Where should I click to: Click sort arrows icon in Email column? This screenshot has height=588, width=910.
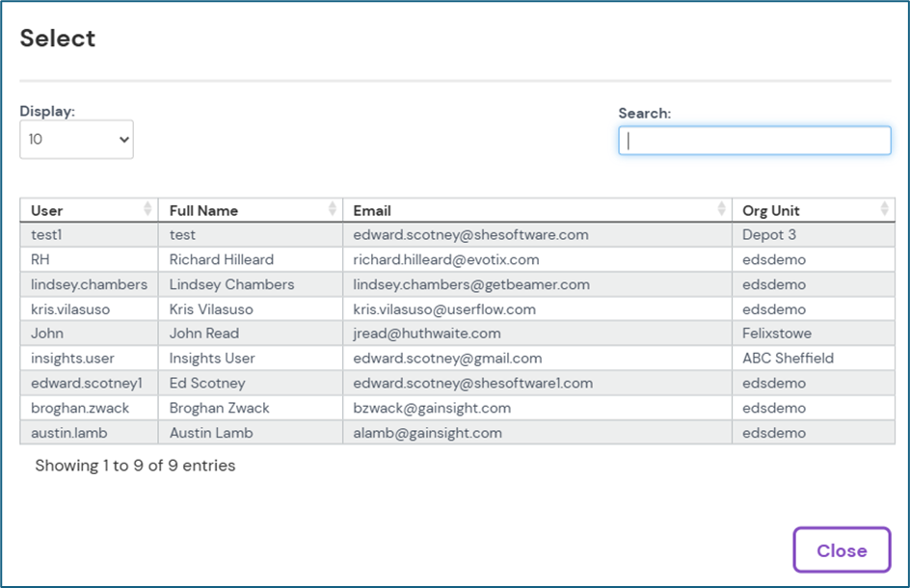[x=722, y=209]
